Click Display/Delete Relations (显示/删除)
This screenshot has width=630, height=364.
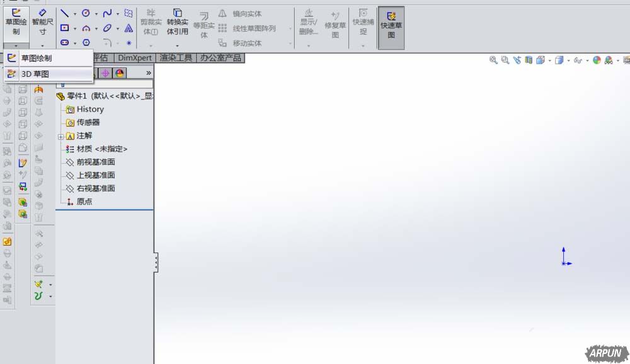308,23
